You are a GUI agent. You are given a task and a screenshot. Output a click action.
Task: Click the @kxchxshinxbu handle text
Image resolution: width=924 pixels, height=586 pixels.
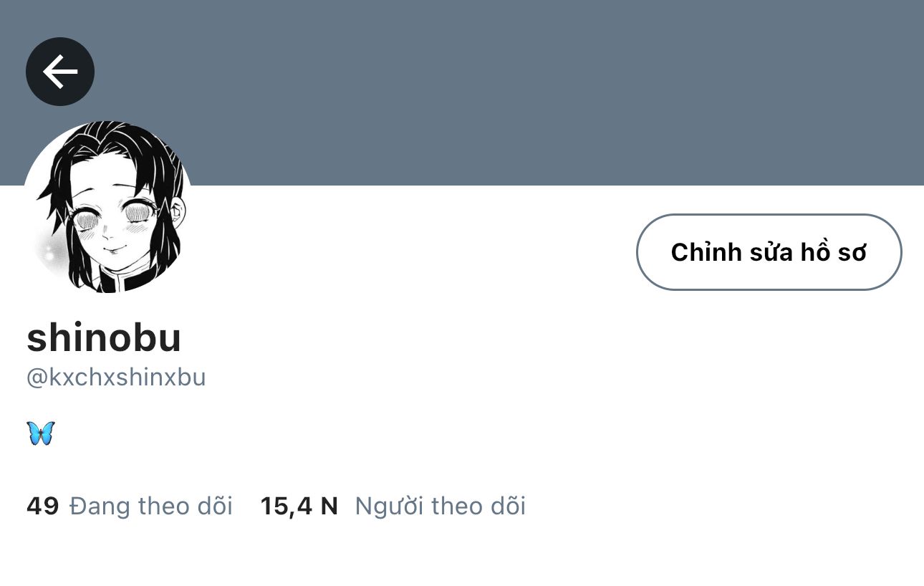pos(116,378)
